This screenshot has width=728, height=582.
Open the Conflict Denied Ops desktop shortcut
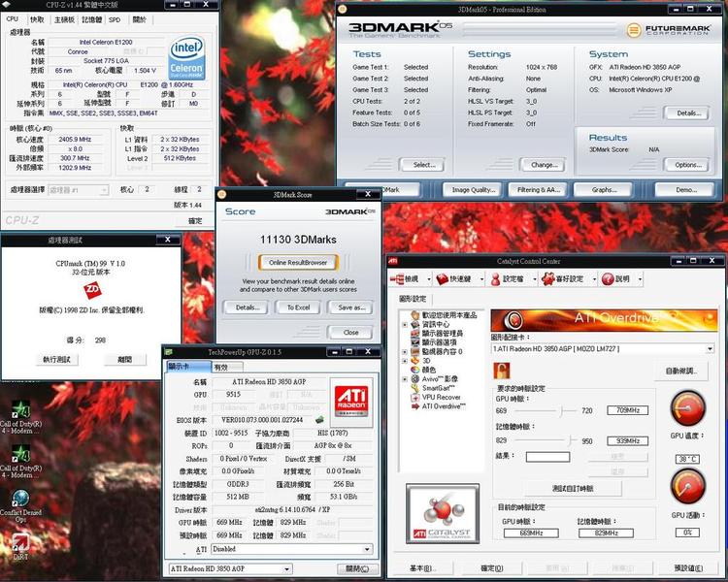click(20, 506)
